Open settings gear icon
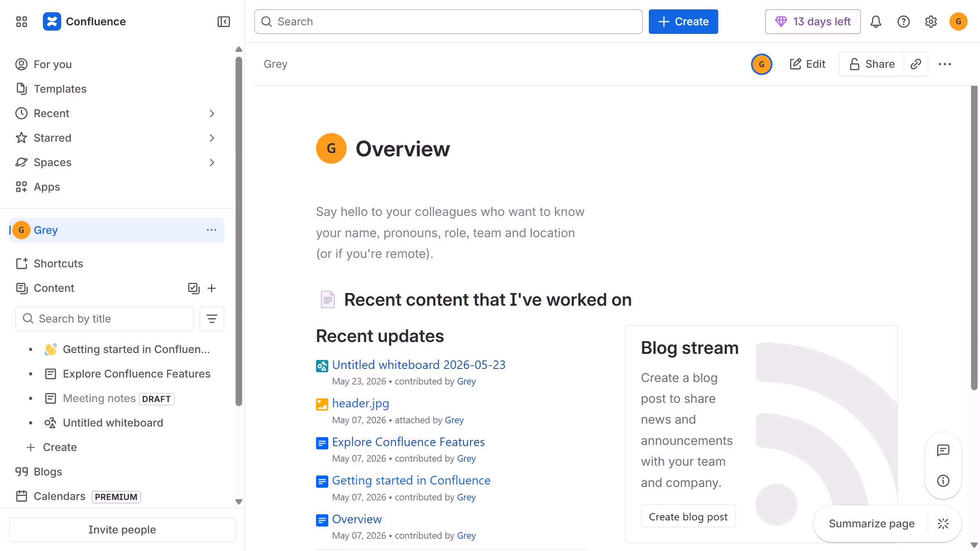The width and height of the screenshot is (980, 551). point(931,22)
